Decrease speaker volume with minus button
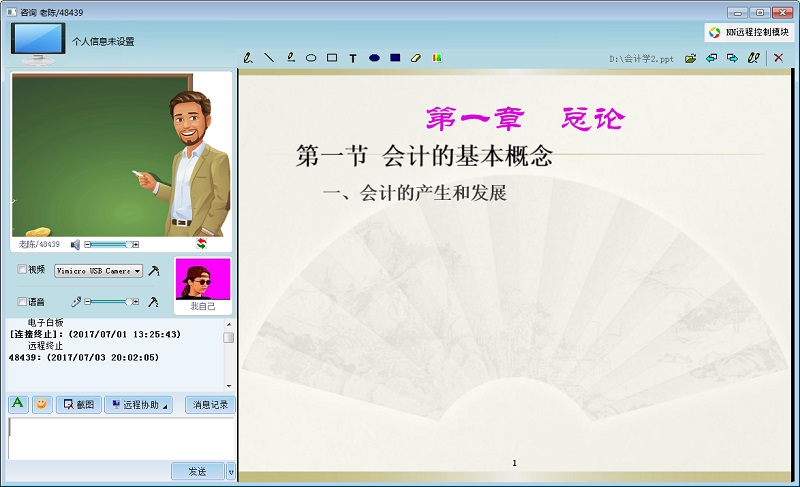Viewport: 800px width, 487px height. (x=88, y=245)
